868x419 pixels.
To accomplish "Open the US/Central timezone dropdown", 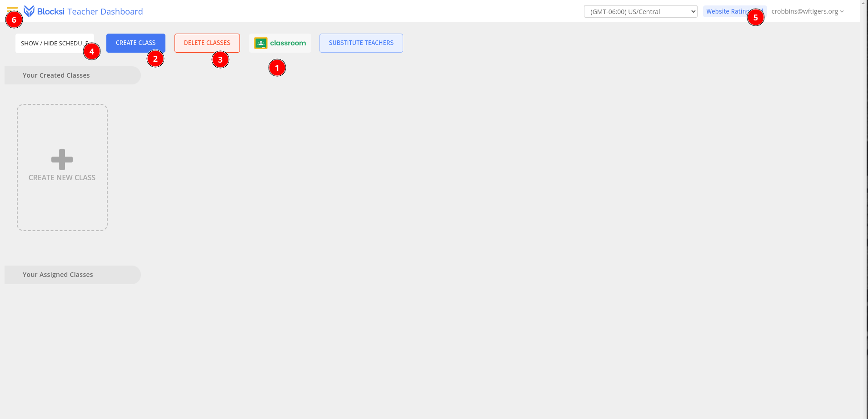I will [x=640, y=12].
